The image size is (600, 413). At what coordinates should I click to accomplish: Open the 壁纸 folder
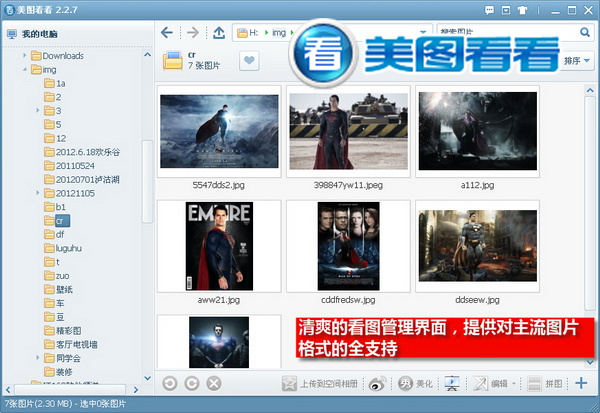58,289
